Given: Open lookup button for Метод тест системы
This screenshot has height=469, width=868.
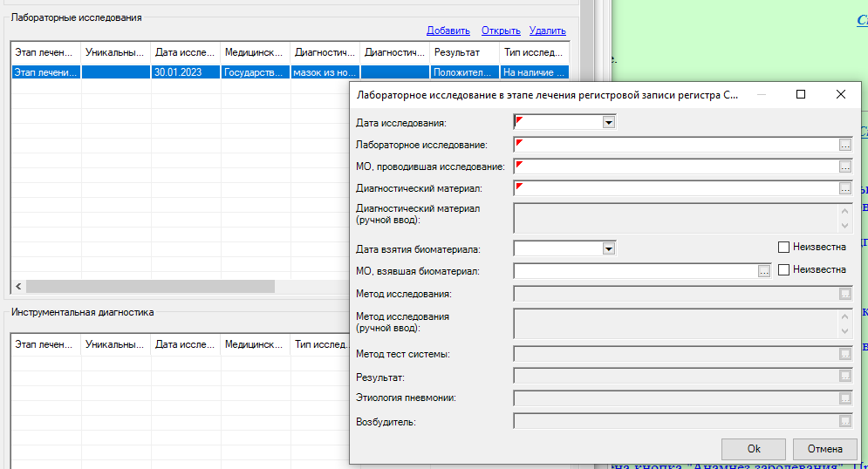Looking at the screenshot, I should (x=844, y=354).
